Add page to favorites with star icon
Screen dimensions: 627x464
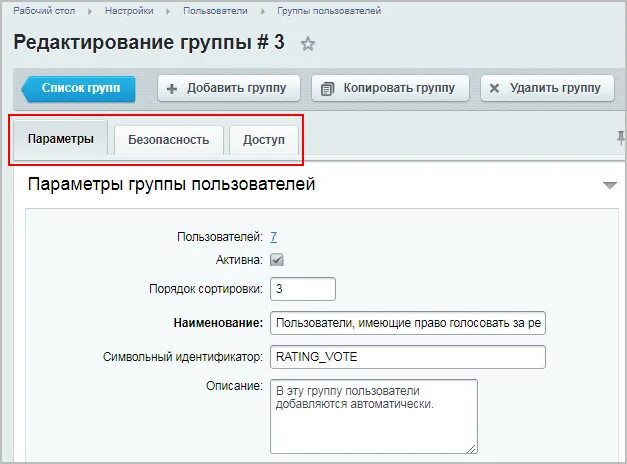(x=308, y=44)
